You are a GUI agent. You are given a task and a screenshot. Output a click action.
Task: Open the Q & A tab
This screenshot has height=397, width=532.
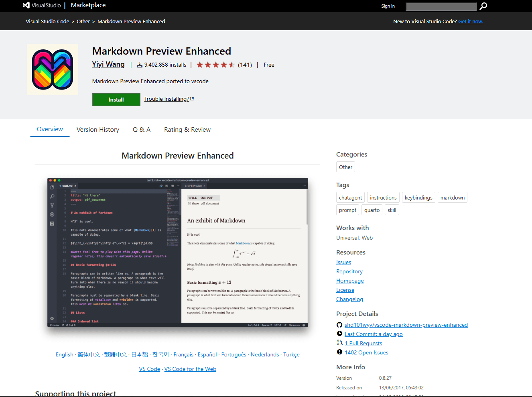(x=142, y=130)
